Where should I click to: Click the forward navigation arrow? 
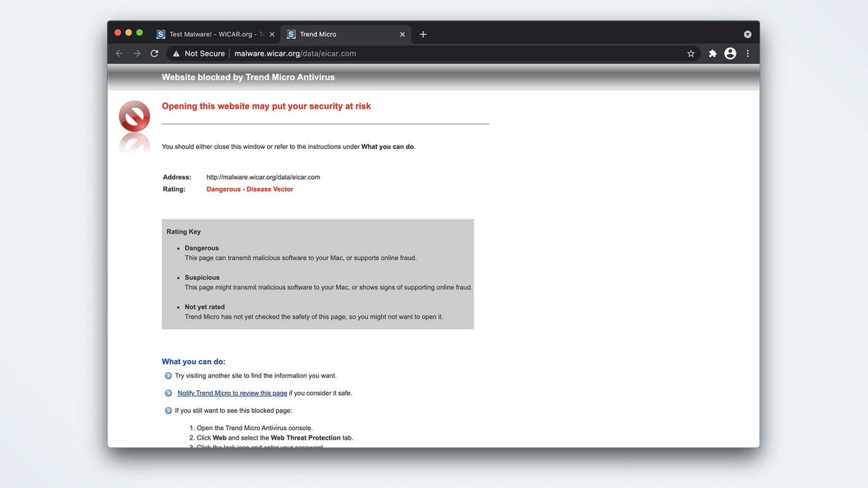(136, 53)
